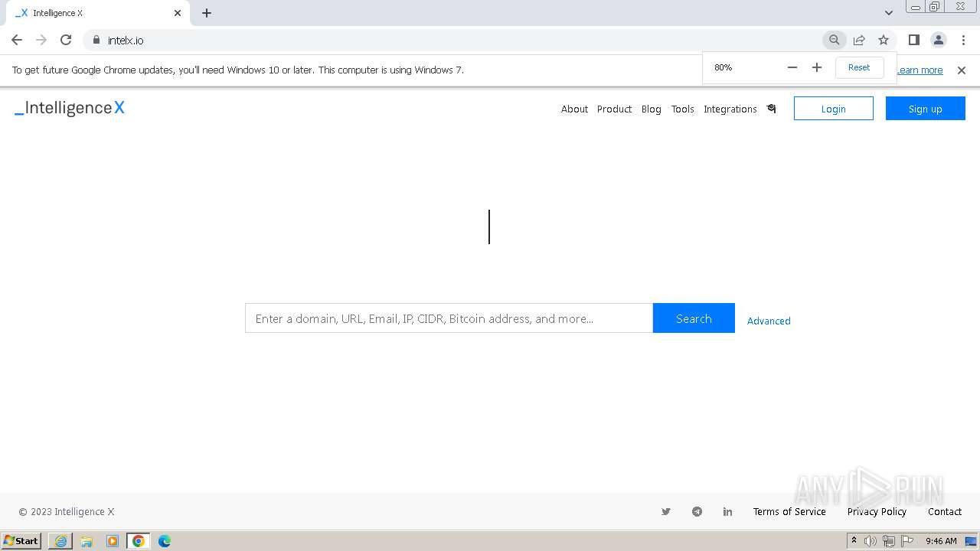980x551 pixels.
Task: Open the Telegram footer icon
Action: [x=697, y=512]
